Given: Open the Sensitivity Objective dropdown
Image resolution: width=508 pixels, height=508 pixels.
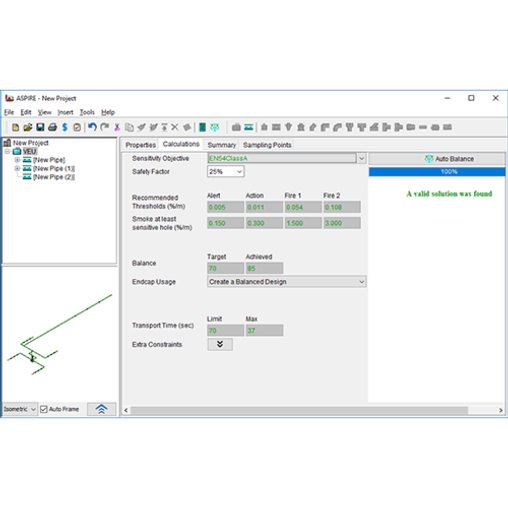Looking at the screenshot, I should tap(361, 158).
